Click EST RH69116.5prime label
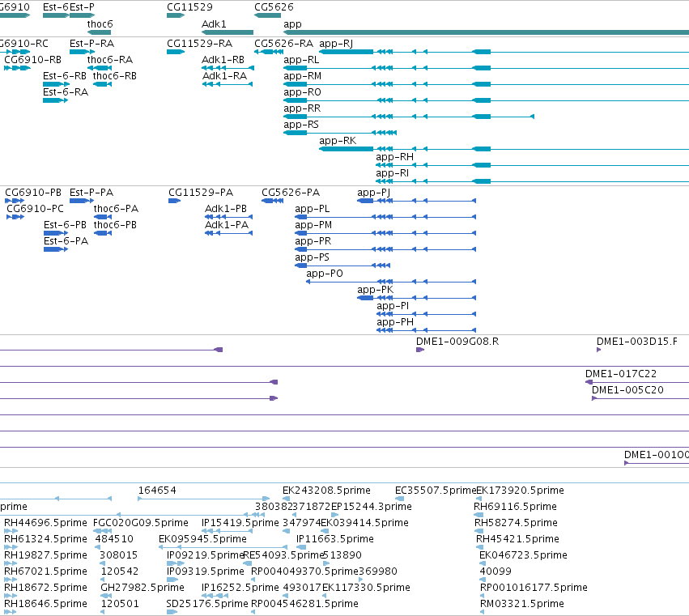 (515, 507)
